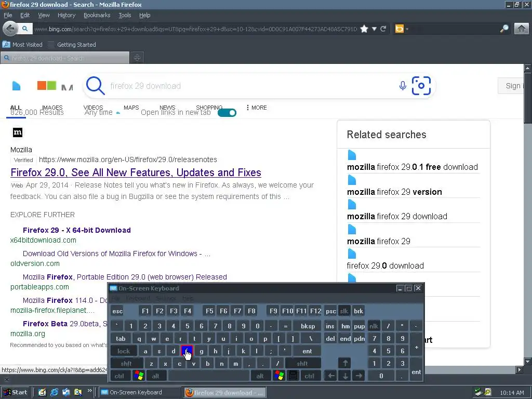The image size is (532, 399).
Task: Click the right Windows logo key on the keyboard
Action: point(279,376)
